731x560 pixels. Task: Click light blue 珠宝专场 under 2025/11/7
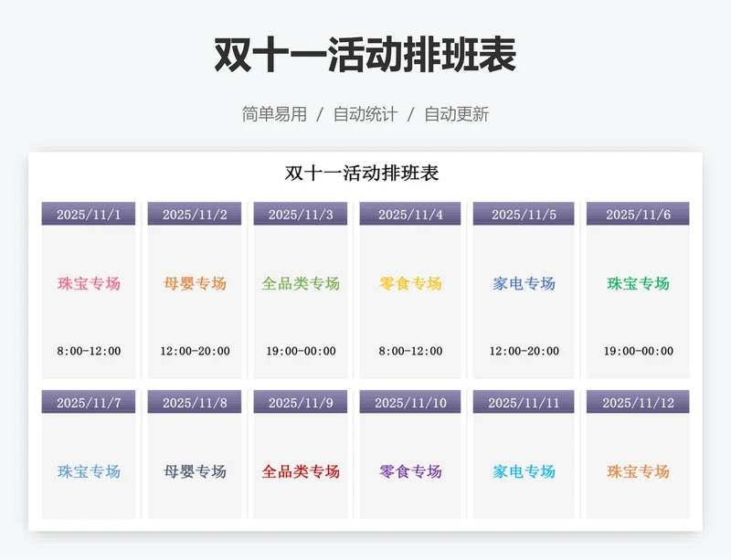click(x=89, y=471)
